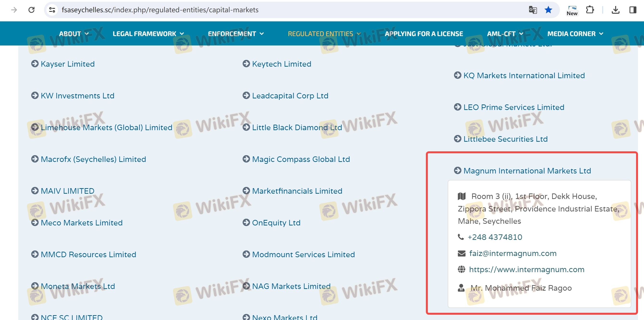Open APPLYING FOR A LICENSE page
The width and height of the screenshot is (644, 320).
[423, 33]
